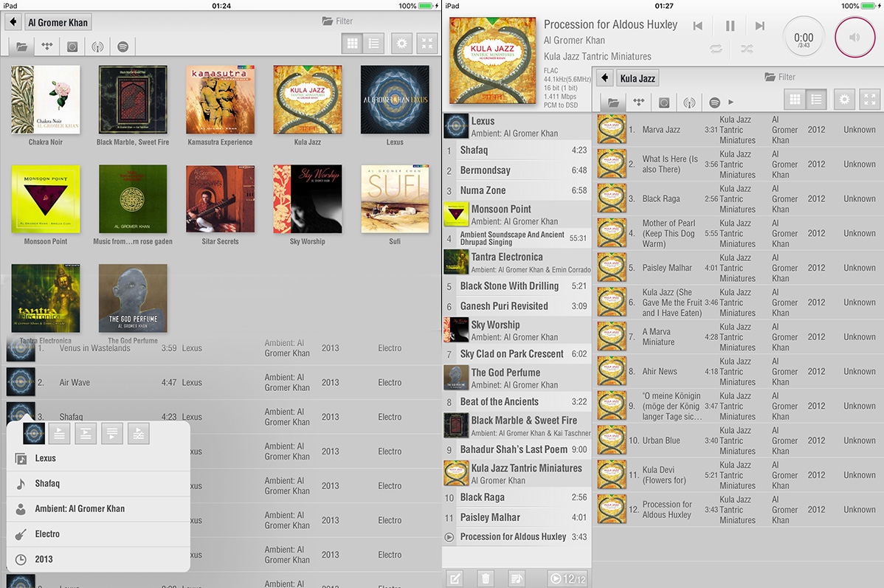Open the TIDAL source tab in left panel
This screenshot has height=588, width=884.
point(47,46)
